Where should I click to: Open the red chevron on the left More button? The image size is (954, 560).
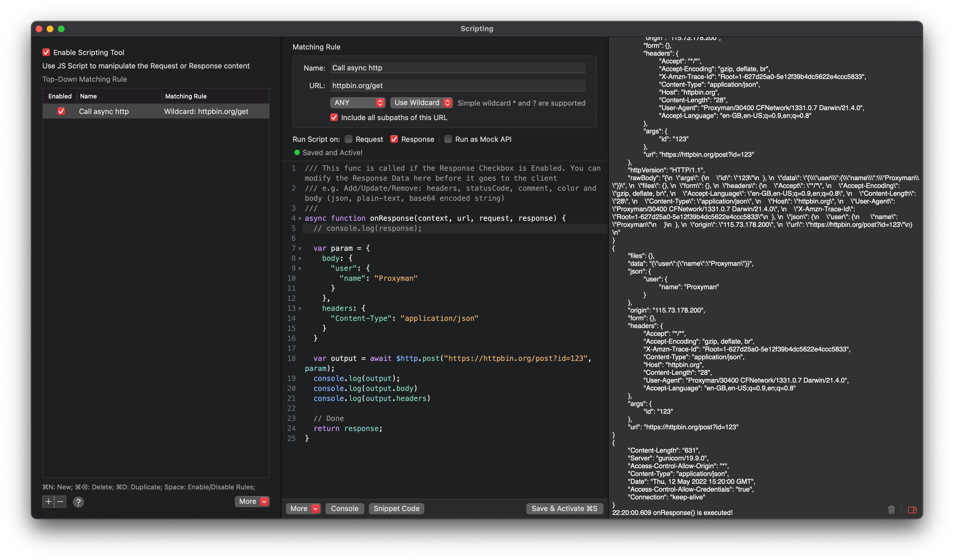(x=265, y=501)
